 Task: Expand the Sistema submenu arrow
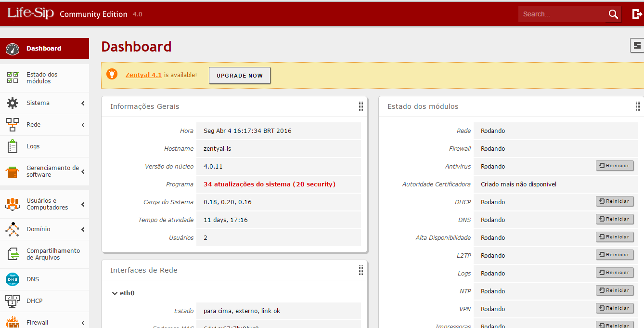point(83,104)
